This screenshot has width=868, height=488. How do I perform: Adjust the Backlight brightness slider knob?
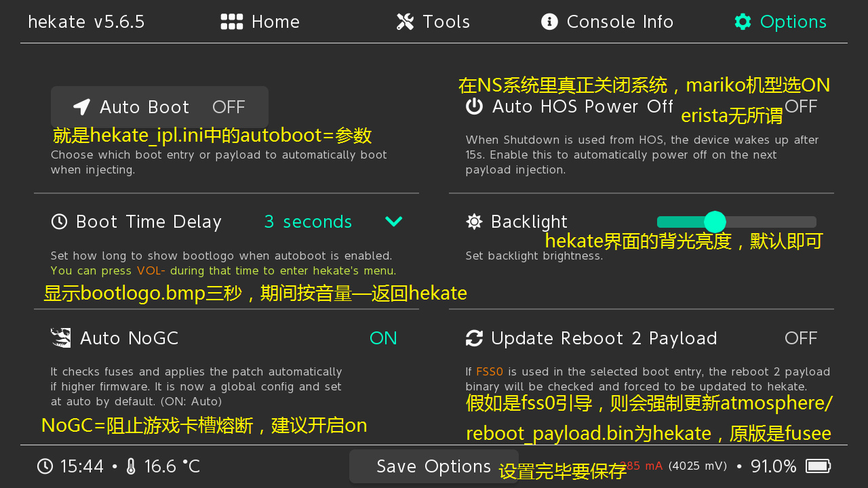(x=715, y=222)
